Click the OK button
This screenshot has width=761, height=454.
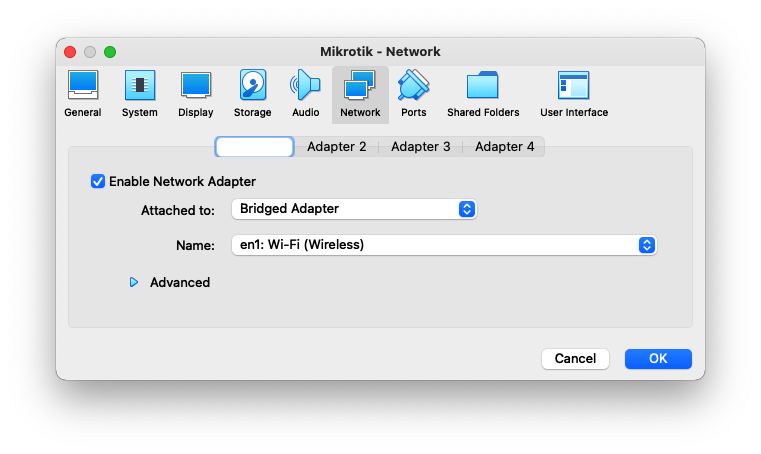pos(657,358)
